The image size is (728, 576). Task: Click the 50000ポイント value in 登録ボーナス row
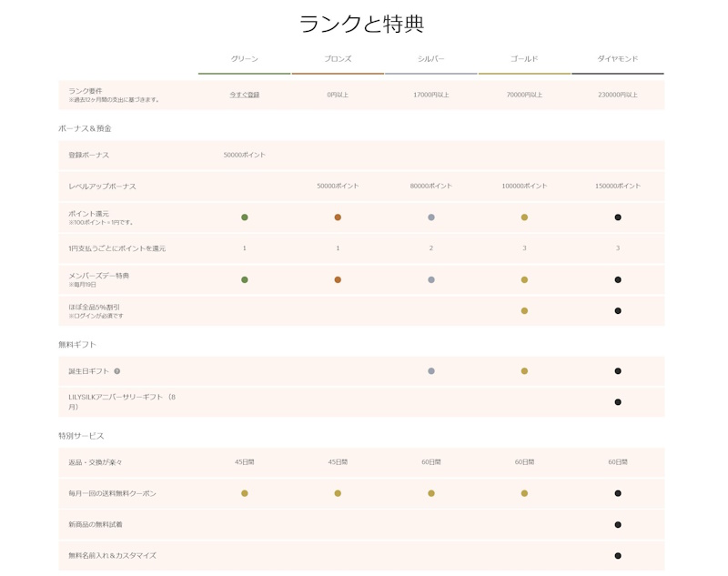(x=244, y=156)
